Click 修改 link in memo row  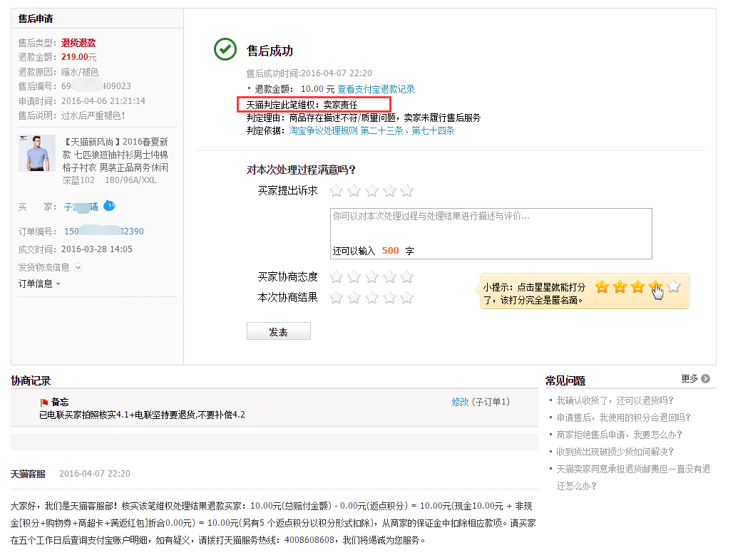point(460,402)
